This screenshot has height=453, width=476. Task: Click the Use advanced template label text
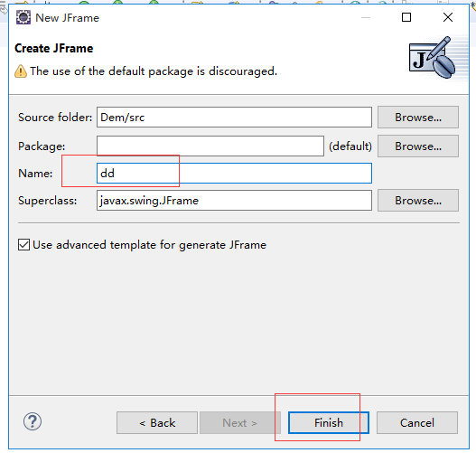[149, 245]
